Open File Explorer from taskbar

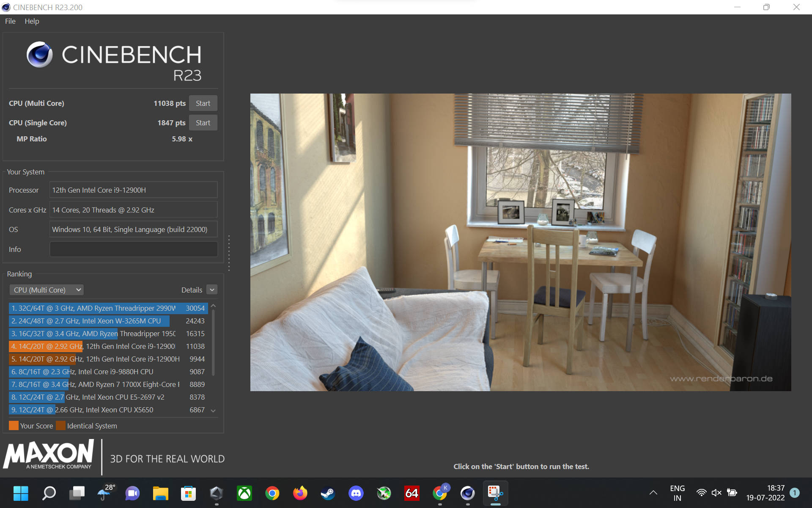pos(160,493)
